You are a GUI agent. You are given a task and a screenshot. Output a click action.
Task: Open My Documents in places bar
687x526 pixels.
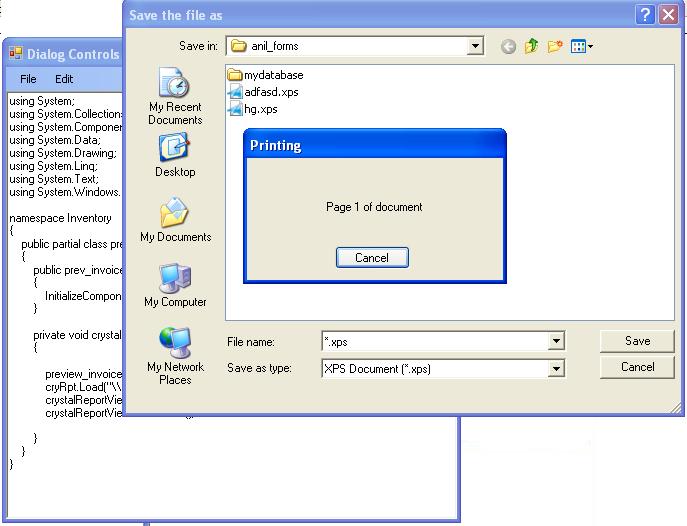tap(175, 220)
